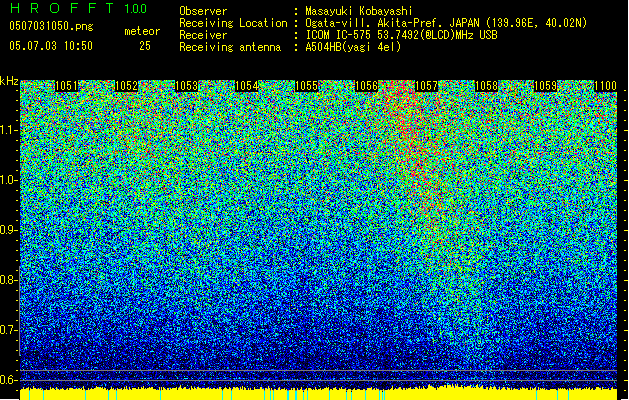
Task: Click the 1057 time marker
Action: point(426,86)
